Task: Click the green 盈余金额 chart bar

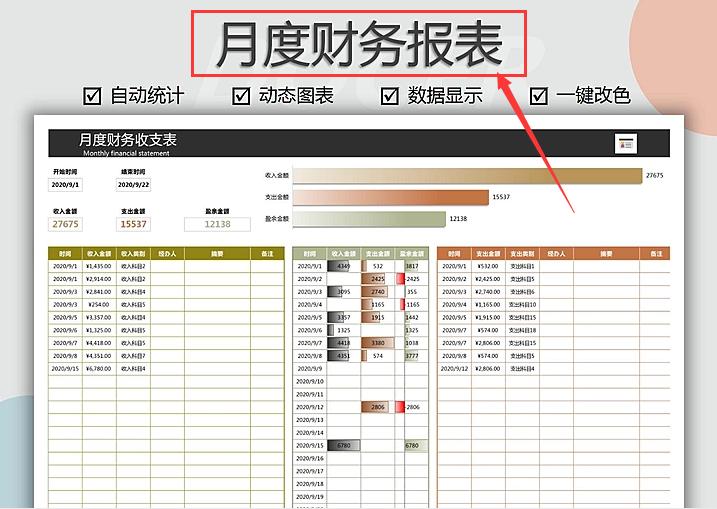Action: click(x=369, y=219)
